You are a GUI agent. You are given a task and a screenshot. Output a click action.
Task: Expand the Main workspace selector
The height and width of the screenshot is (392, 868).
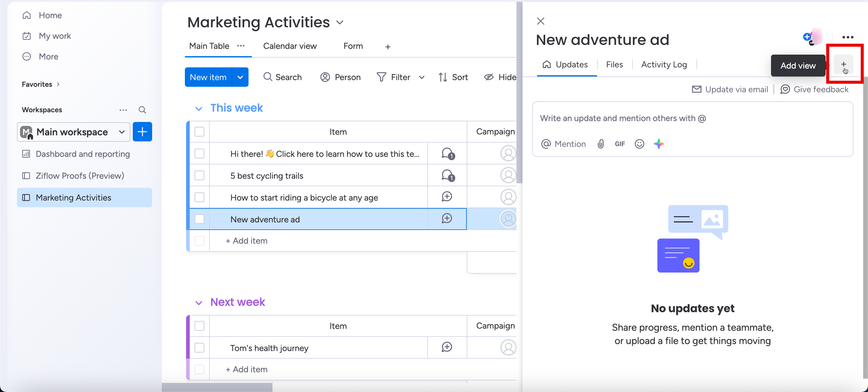click(x=122, y=132)
